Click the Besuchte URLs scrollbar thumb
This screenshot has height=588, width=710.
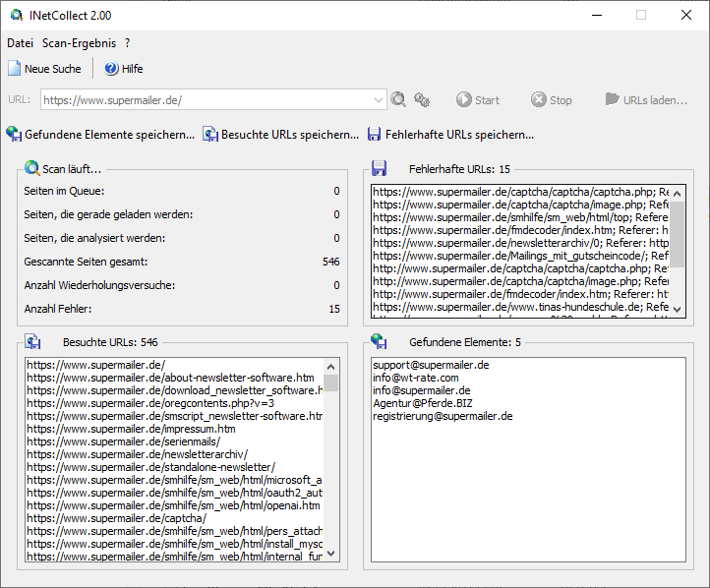pyautogui.click(x=331, y=382)
